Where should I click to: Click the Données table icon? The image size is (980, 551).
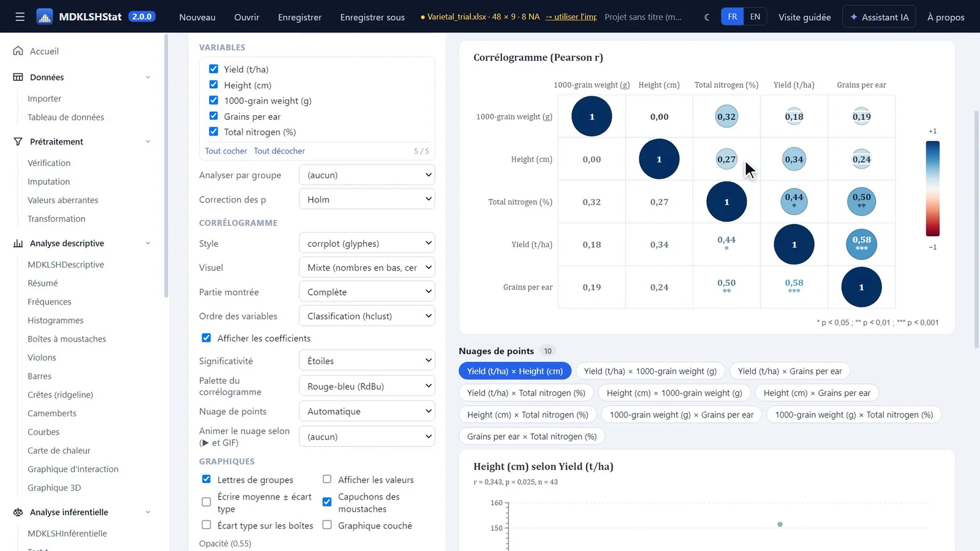click(18, 77)
